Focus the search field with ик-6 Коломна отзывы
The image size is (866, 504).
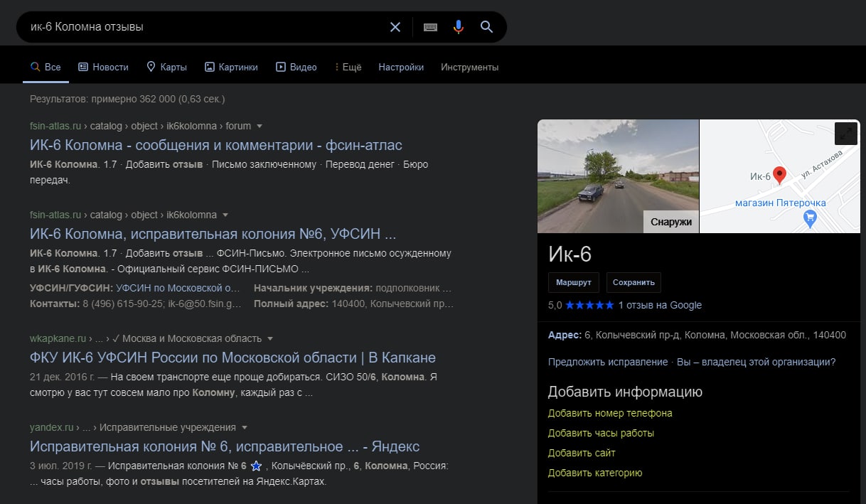point(206,27)
